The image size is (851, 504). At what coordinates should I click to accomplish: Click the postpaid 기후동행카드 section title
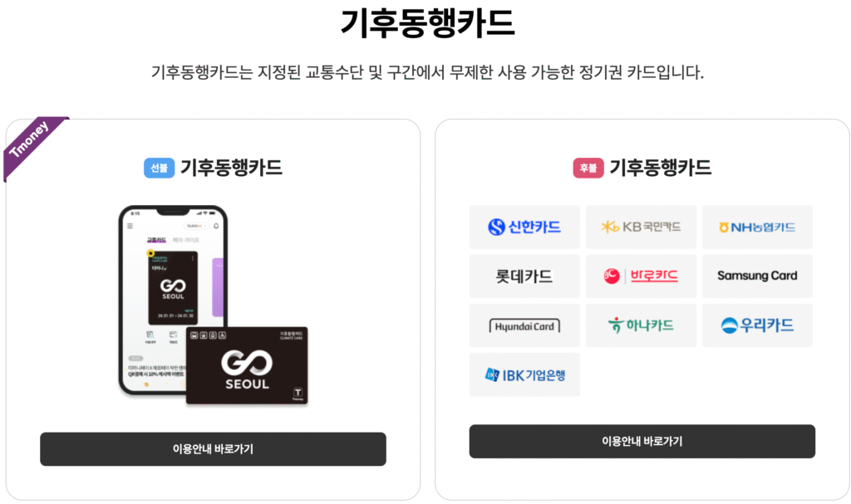coord(661,168)
